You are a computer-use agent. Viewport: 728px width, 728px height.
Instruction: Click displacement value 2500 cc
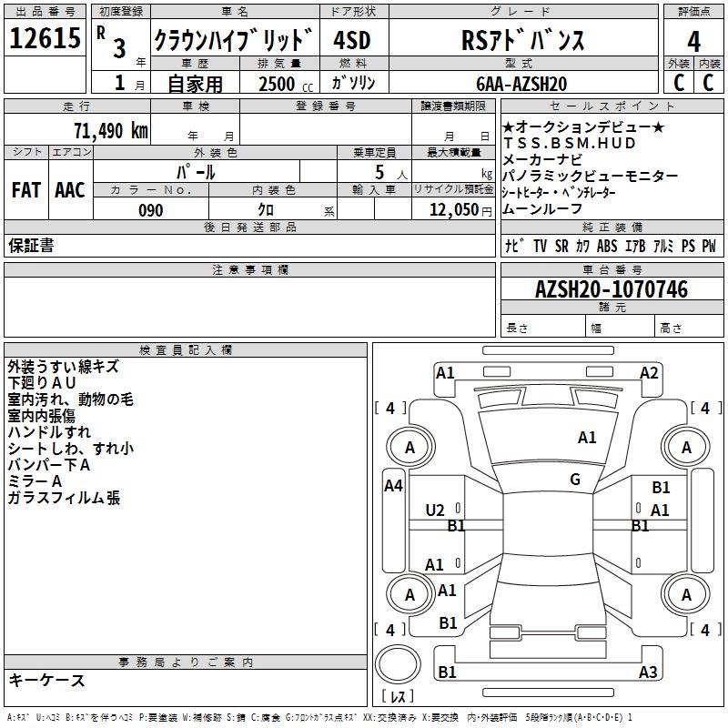pos(286,84)
